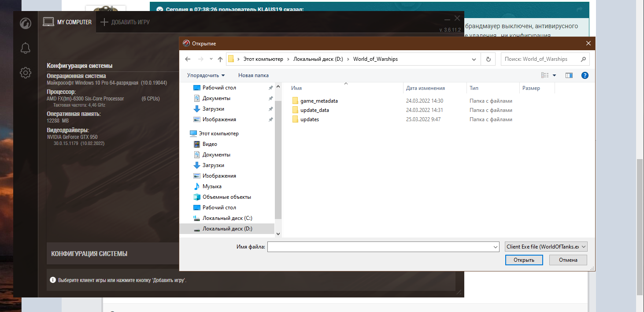Select the update_data folder
The image size is (644, 312).
pyautogui.click(x=315, y=110)
